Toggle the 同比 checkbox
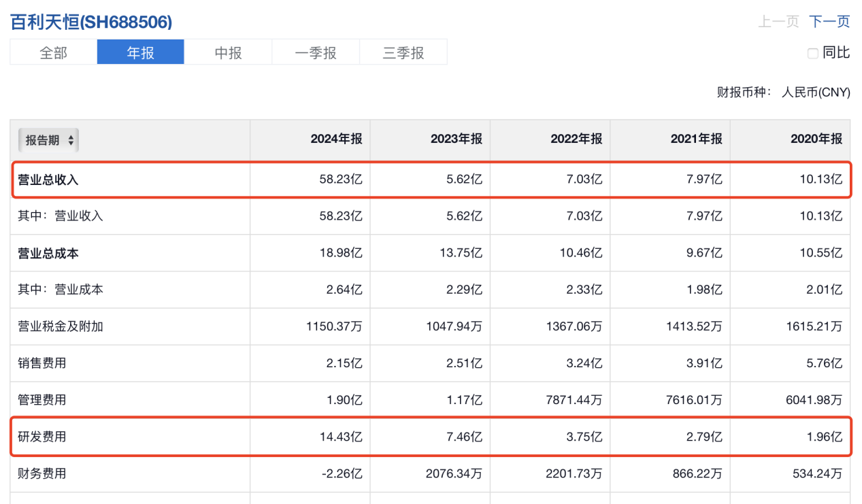 812,53
